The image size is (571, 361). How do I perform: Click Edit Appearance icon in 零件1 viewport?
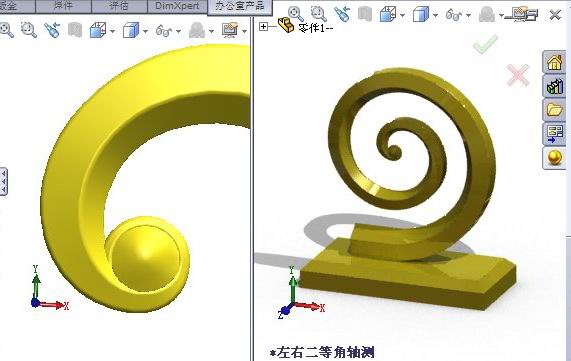point(487,14)
